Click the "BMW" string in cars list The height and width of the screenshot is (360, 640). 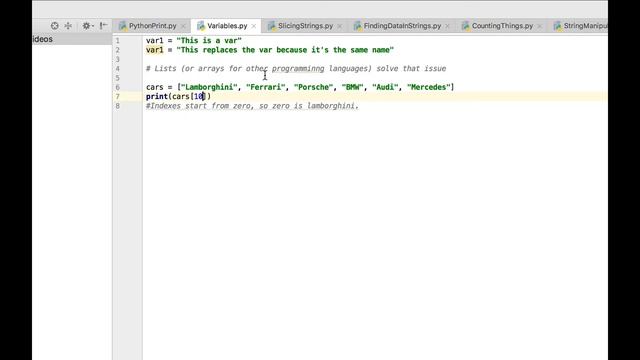click(x=352, y=87)
